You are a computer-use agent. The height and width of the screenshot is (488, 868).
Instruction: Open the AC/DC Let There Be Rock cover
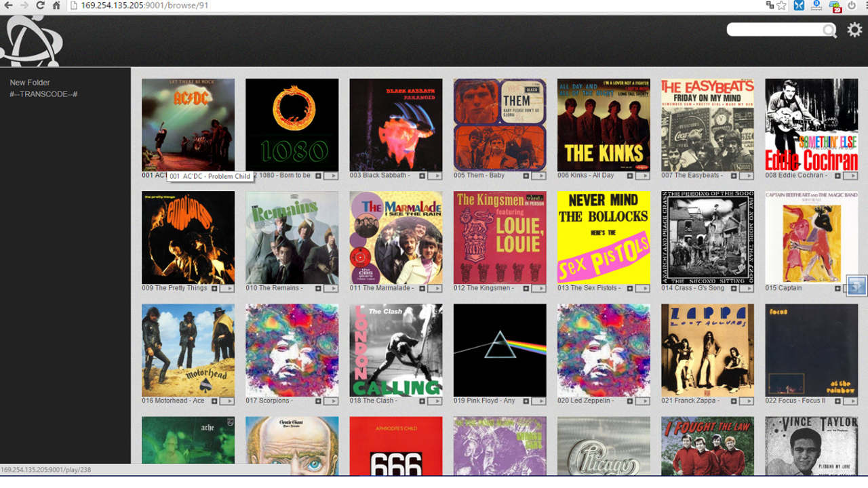tap(188, 125)
